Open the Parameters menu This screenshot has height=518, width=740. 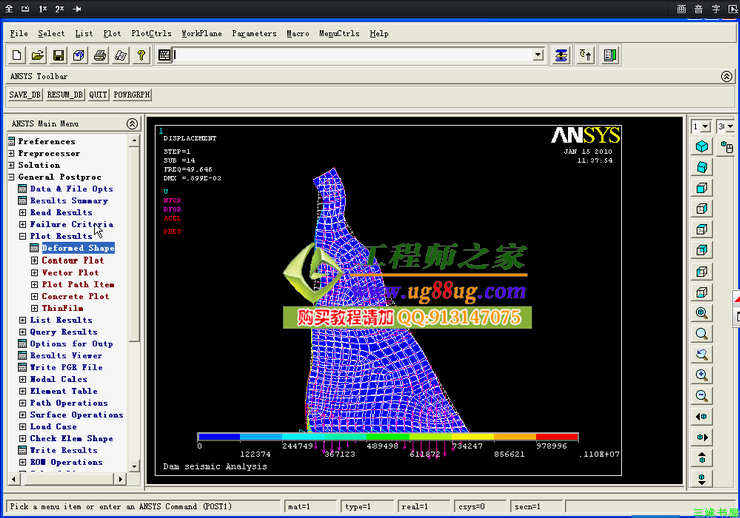pos(254,33)
